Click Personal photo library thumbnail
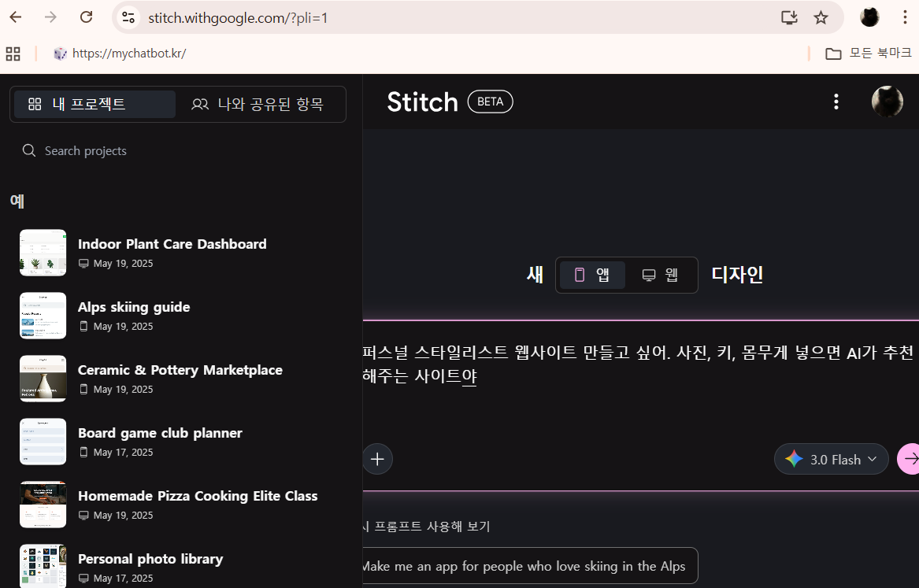The height and width of the screenshot is (588, 919). point(43,566)
